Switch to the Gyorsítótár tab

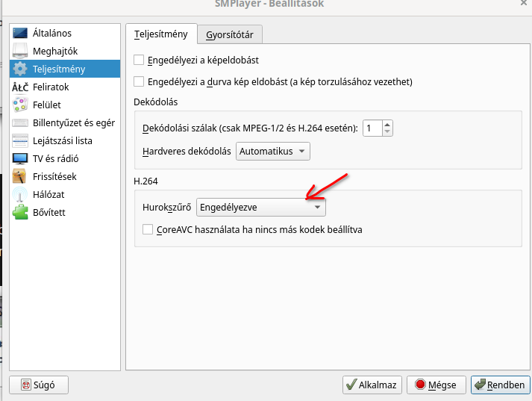click(230, 34)
